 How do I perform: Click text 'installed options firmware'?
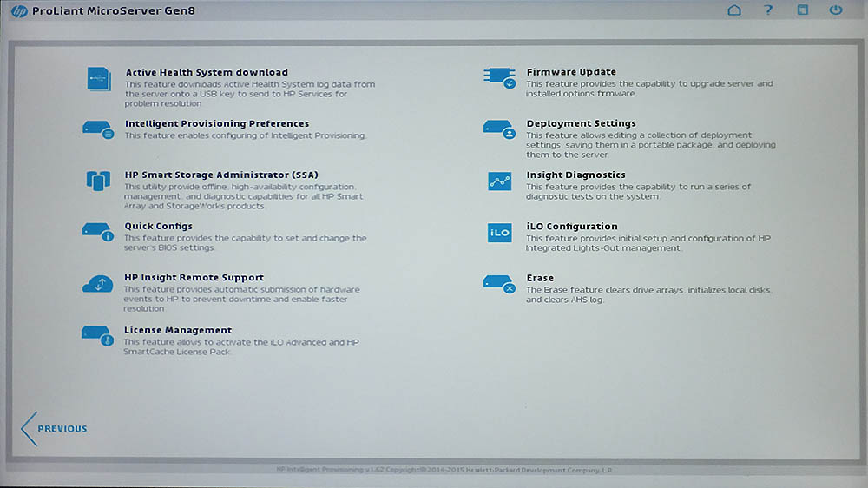pyautogui.click(x=581, y=94)
